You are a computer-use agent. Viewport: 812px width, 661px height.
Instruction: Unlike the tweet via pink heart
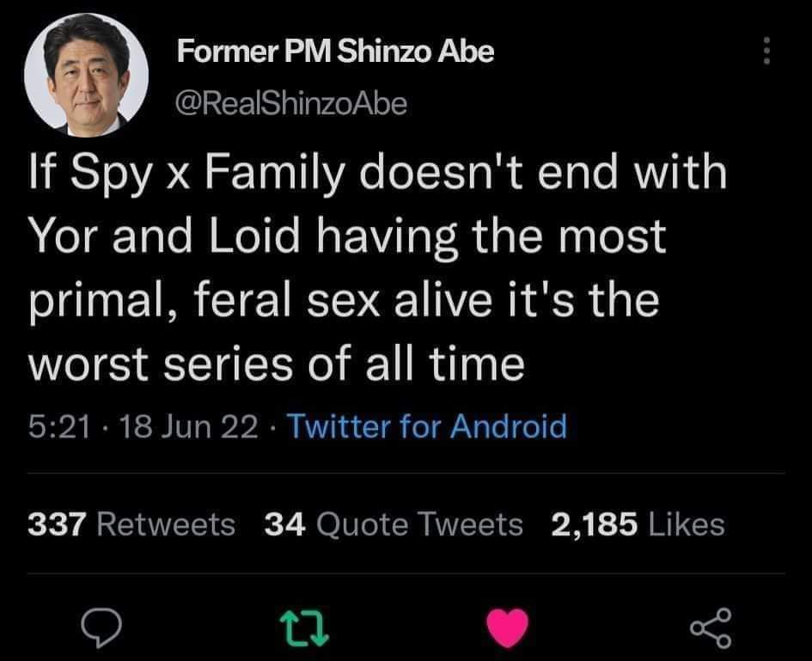[x=507, y=628]
